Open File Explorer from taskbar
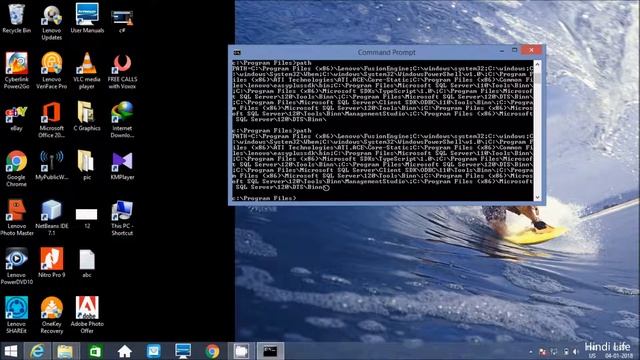Viewport: 640px width, 360px height. coord(65,351)
